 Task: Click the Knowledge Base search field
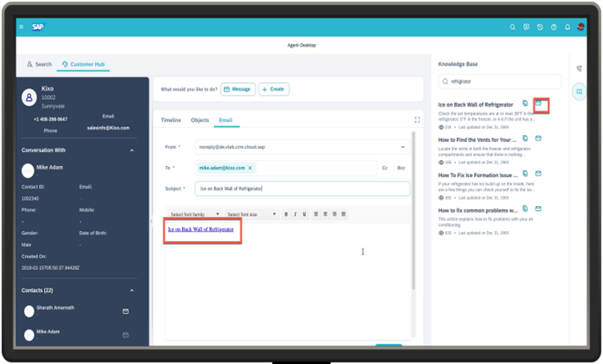[500, 81]
